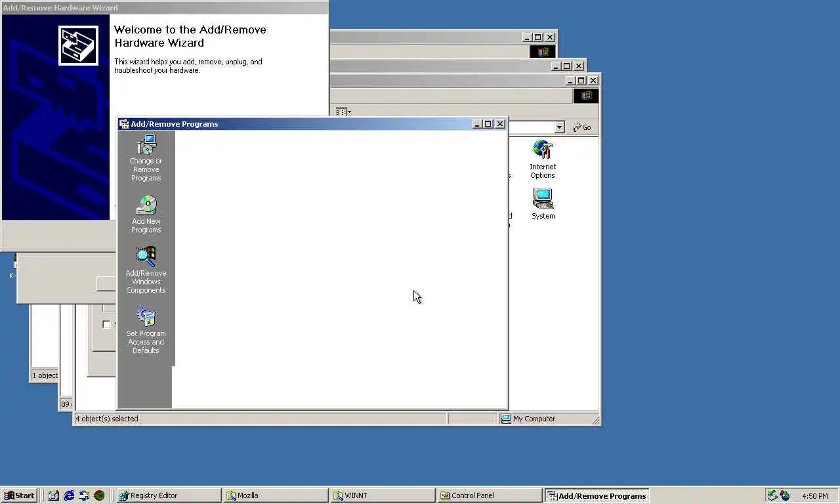
Task: Click the Go button in Control Panel
Action: (582, 127)
